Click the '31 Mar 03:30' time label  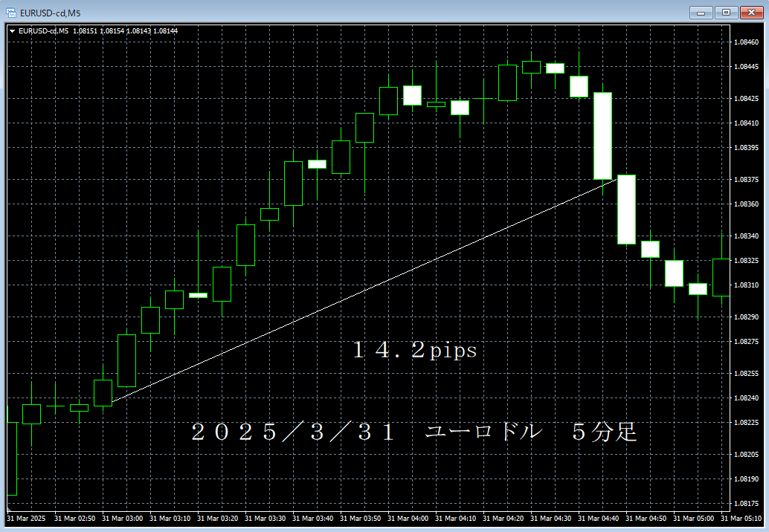[265, 519]
